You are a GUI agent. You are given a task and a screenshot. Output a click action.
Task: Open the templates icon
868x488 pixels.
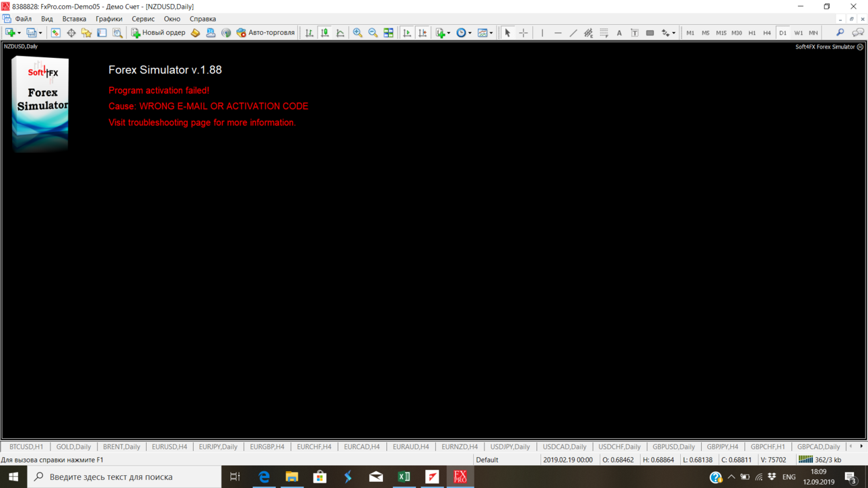pyautogui.click(x=482, y=32)
